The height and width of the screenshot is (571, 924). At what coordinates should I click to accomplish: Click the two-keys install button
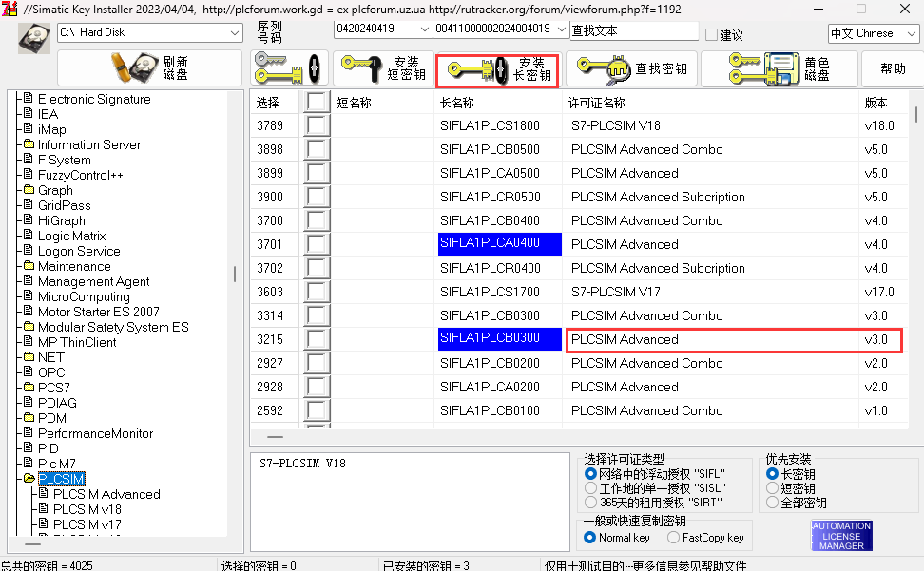pyautogui.click(x=288, y=68)
